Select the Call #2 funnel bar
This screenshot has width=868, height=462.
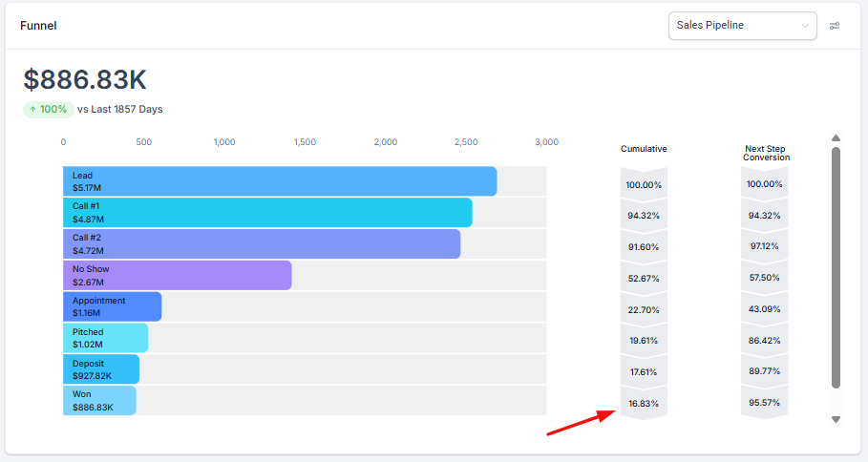[262, 244]
